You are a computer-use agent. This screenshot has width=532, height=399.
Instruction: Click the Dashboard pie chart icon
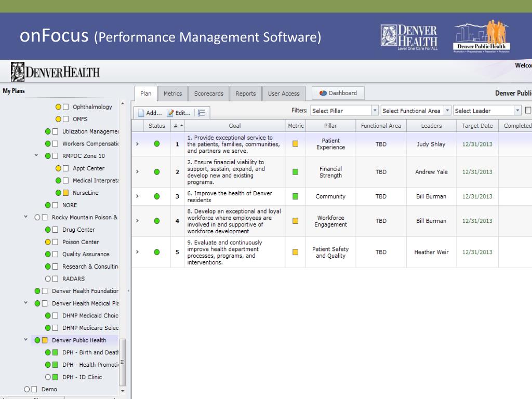(323, 93)
